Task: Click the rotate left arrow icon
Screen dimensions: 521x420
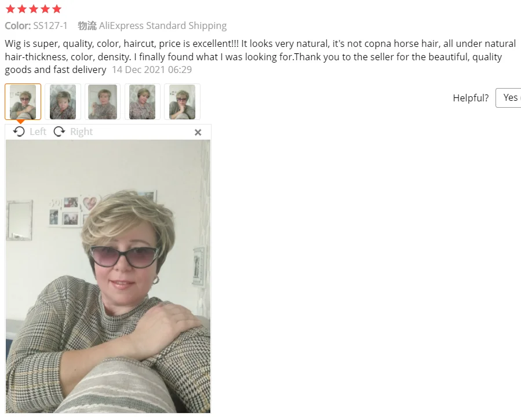Action: coord(19,132)
